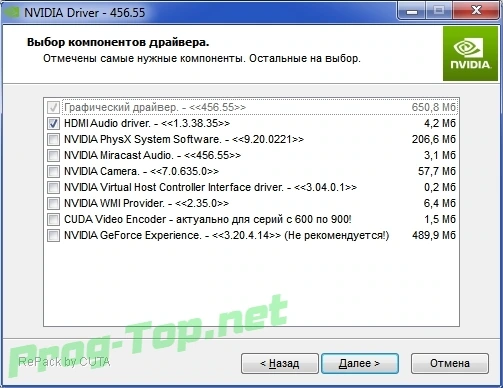Check the NVIDIA GeForce Experience checkbox
This screenshot has width=503, height=388.
click(x=53, y=235)
